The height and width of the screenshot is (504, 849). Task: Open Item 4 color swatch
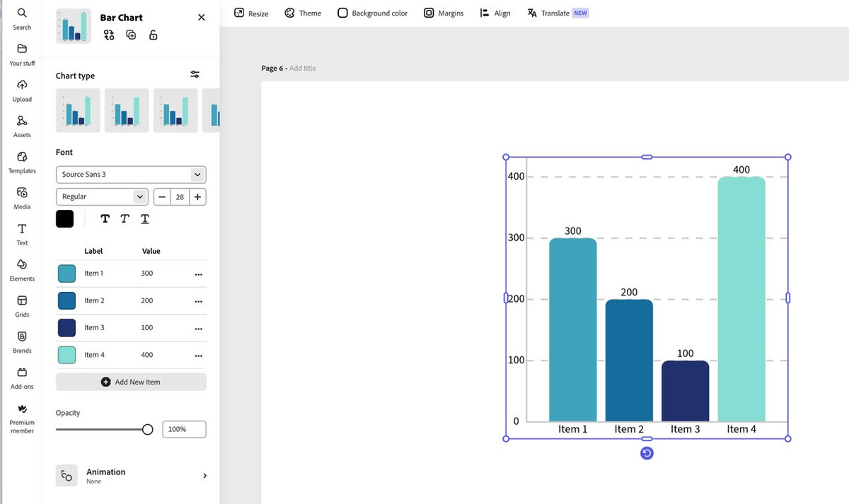point(67,355)
